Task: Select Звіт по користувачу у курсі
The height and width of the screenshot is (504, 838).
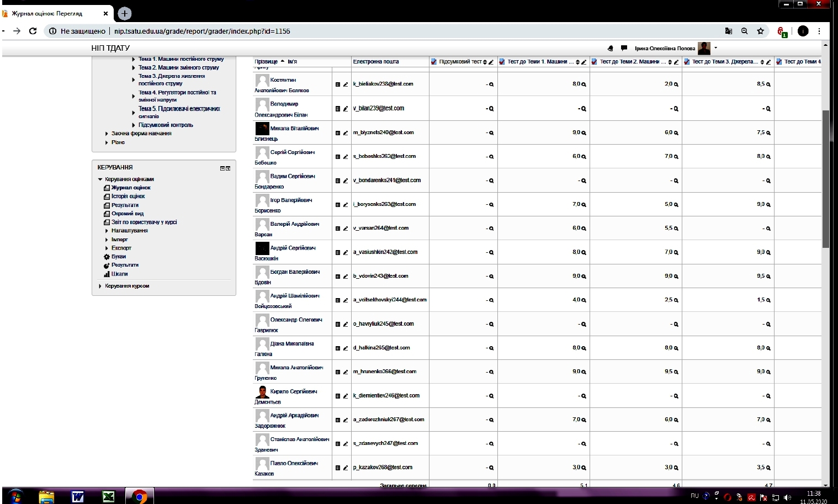Action: pos(144,222)
